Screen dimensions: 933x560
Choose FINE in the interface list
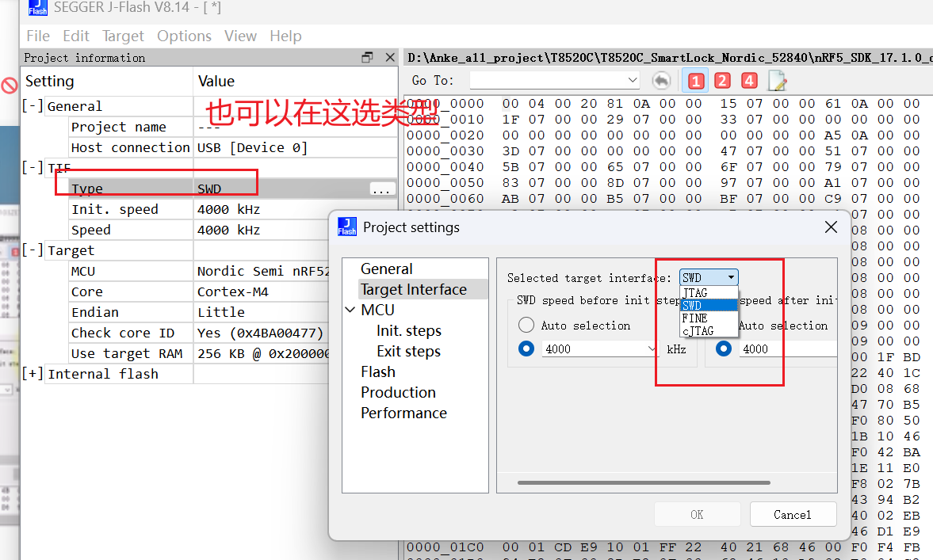tap(709, 318)
